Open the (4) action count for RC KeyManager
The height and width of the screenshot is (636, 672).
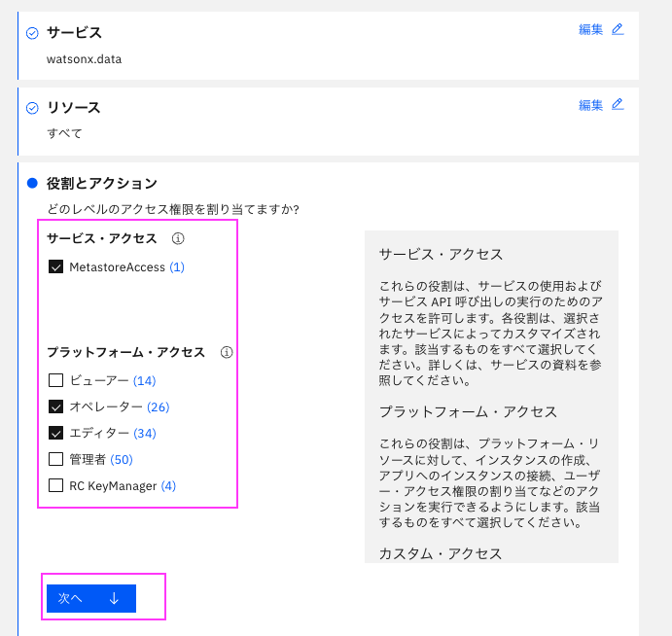point(168,486)
